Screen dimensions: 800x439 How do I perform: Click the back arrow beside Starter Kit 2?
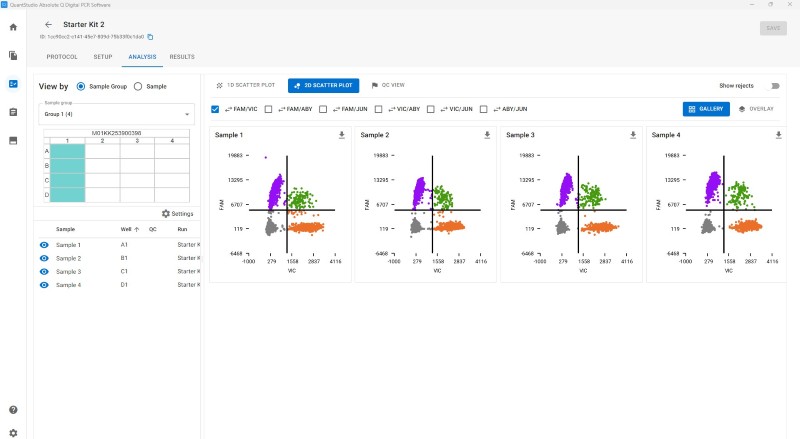48,25
